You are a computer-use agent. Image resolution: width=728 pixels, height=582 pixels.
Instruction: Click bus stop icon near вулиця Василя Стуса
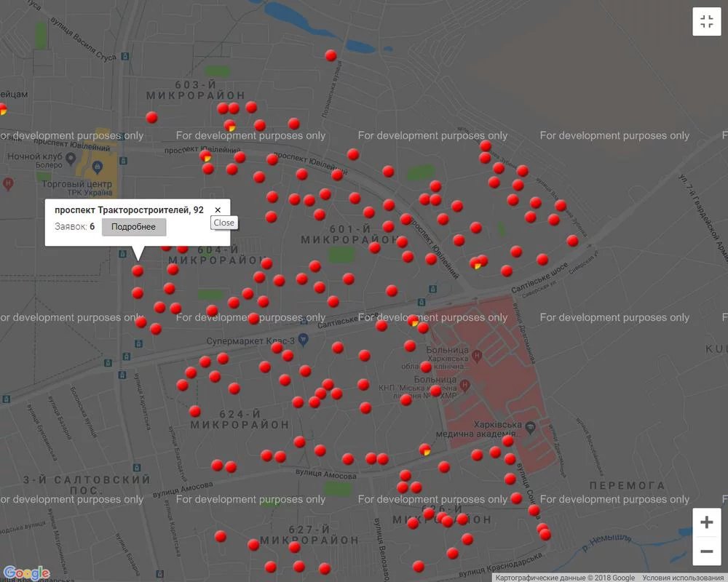(126, 55)
